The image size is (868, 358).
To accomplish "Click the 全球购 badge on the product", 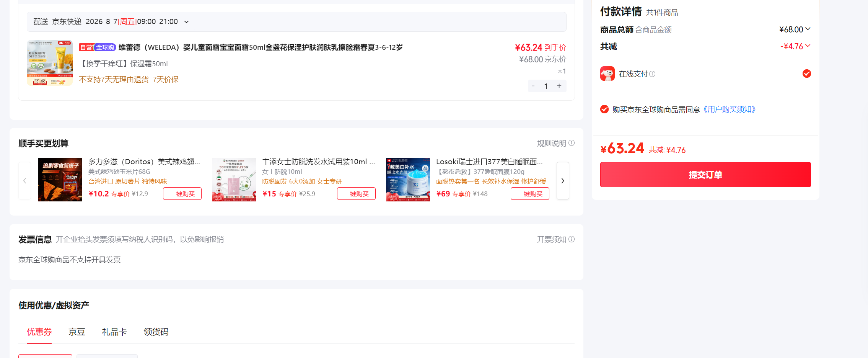I will 105,47.
